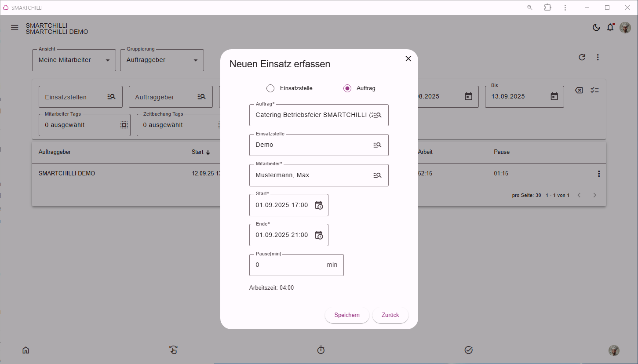This screenshot has width=638, height=364.
Task: Click the Zurück button
Action: pos(390,315)
